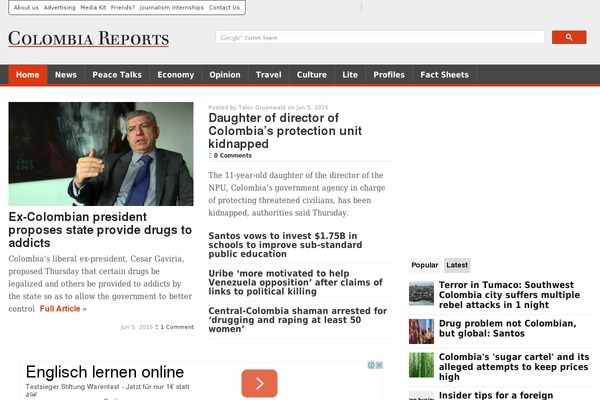Click the Englisch lernen online ad headline
The height and width of the screenshot is (400, 600).
(x=105, y=372)
